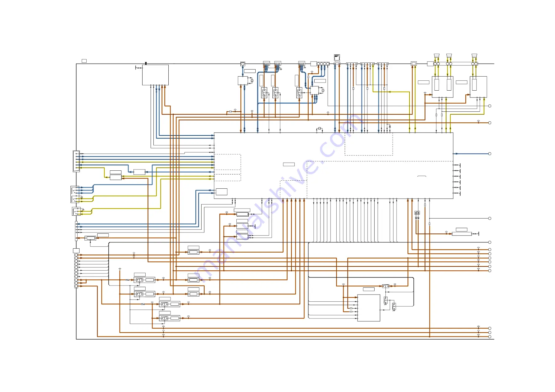Click the terminal circle ending the thick blue output line
The height and width of the screenshot is (392, 555).
pyautogui.click(x=490, y=154)
